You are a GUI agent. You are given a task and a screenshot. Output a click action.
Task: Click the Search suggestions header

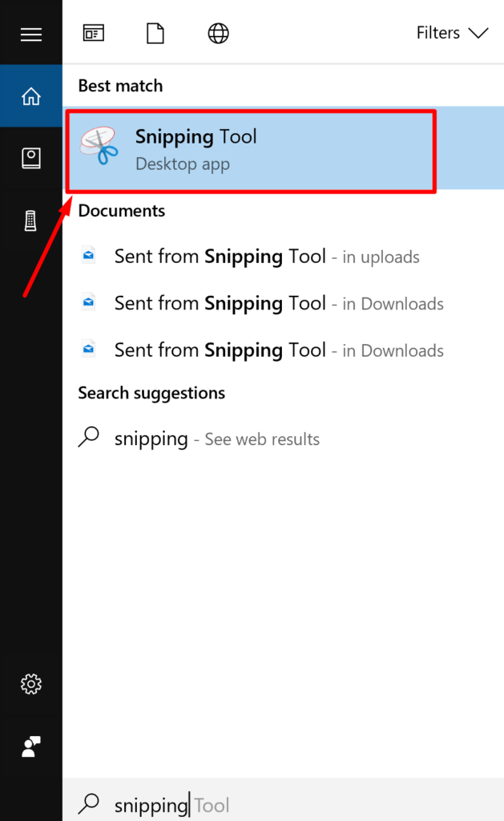point(151,393)
